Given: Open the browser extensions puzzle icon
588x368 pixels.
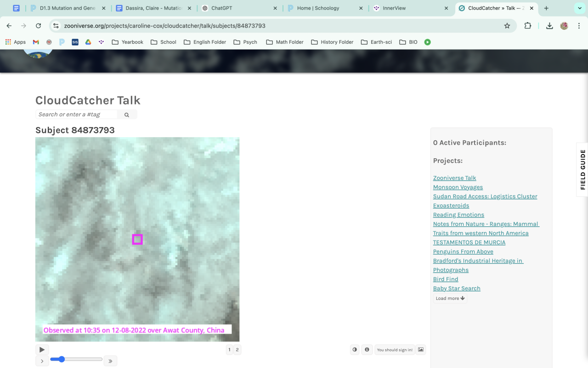Looking at the screenshot, I should 527,26.
